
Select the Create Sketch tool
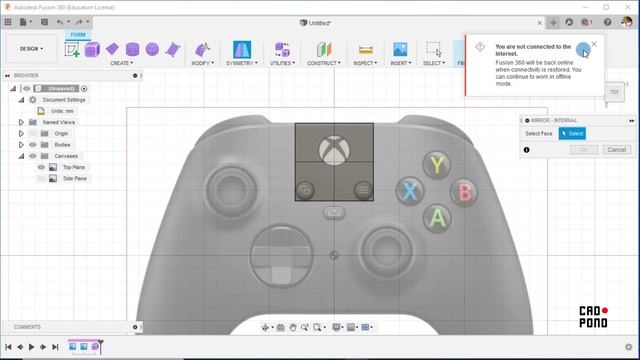click(x=72, y=50)
